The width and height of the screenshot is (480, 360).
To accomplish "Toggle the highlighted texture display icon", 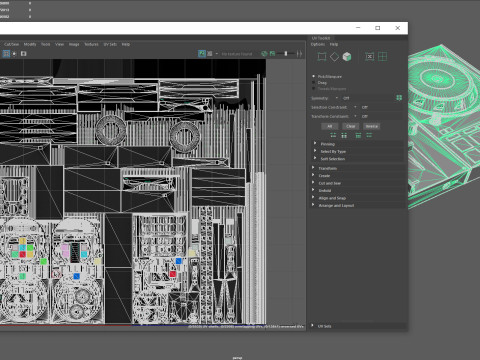I will pyautogui.click(x=202, y=53).
